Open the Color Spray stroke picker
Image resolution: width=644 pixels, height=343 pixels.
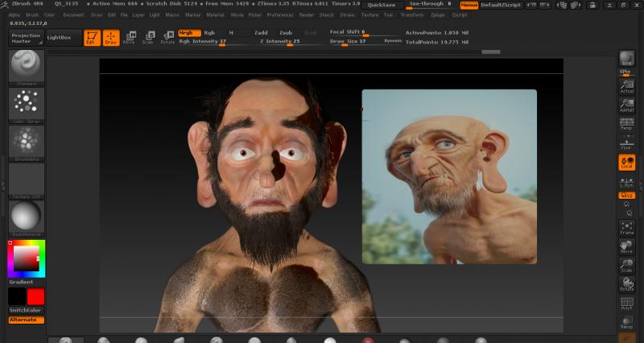click(27, 105)
